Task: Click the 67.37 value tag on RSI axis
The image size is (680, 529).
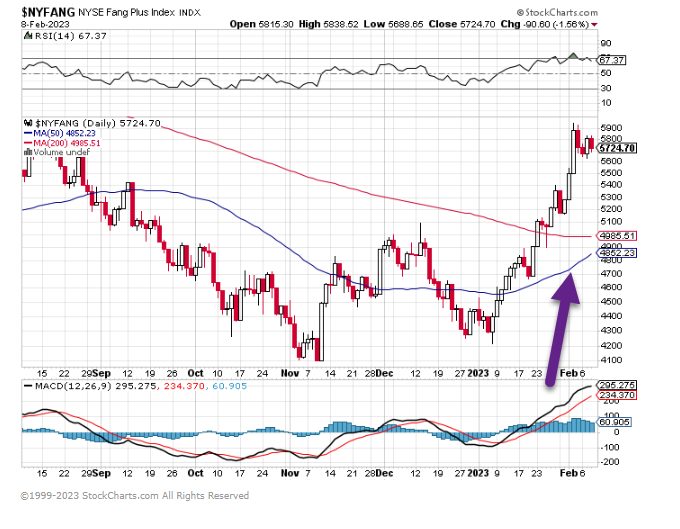Action: click(x=611, y=60)
